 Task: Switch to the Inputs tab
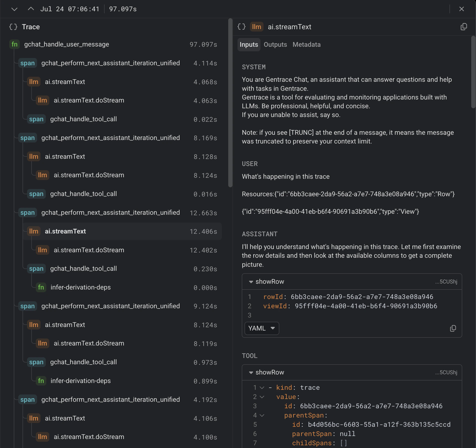[x=249, y=44]
